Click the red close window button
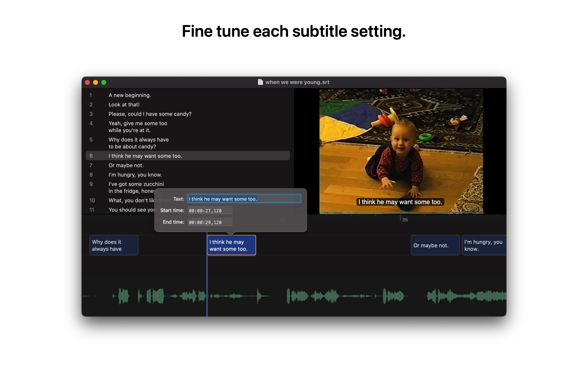 coord(87,82)
